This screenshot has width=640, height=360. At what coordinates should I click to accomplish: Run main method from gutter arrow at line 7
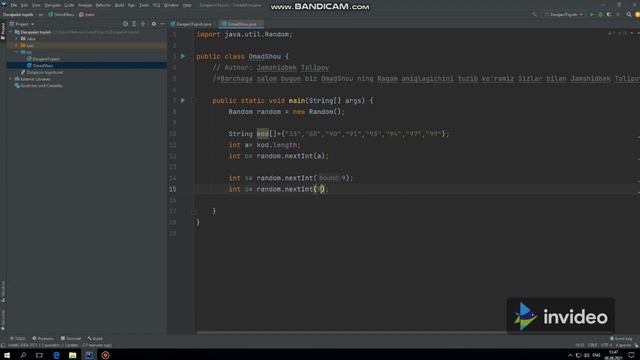[x=183, y=100]
